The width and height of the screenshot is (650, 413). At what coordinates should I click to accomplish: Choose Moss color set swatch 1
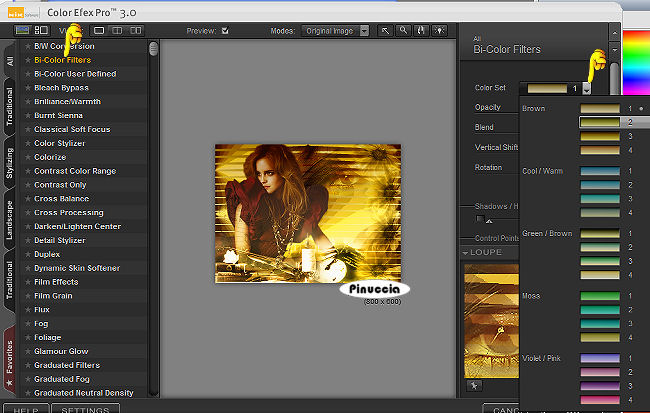(x=600, y=296)
